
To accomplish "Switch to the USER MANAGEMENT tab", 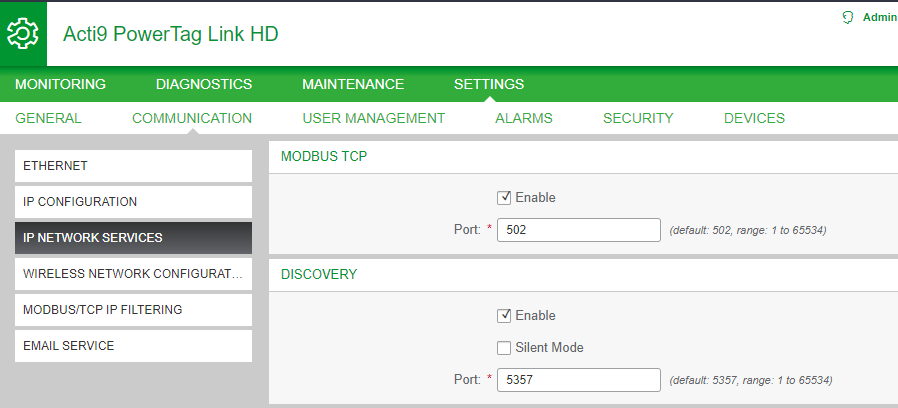I will point(373,118).
